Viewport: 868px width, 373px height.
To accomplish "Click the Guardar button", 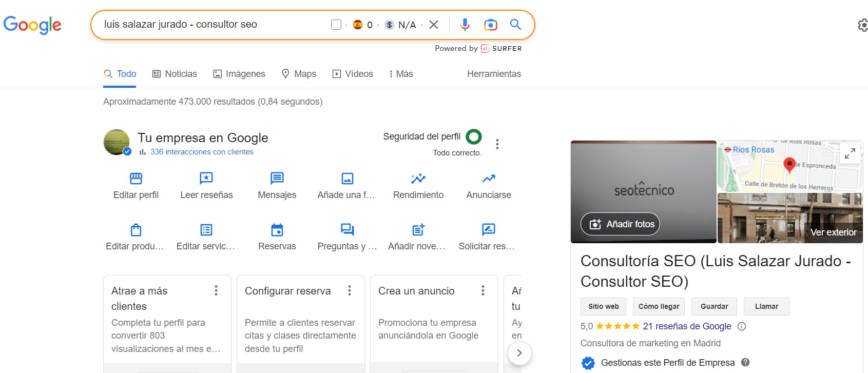I will coord(714,306).
